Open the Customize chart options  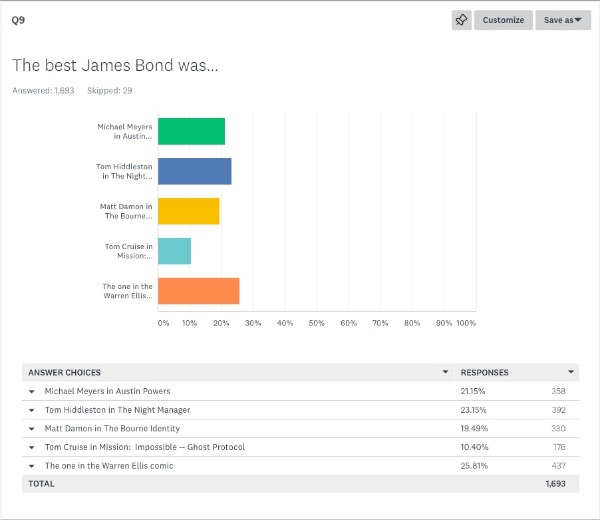click(503, 20)
